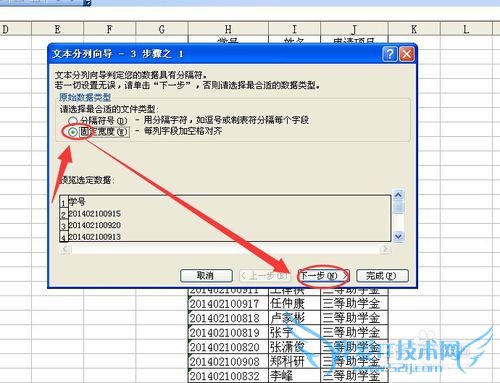Click cell containing 201402100917

click(x=228, y=303)
